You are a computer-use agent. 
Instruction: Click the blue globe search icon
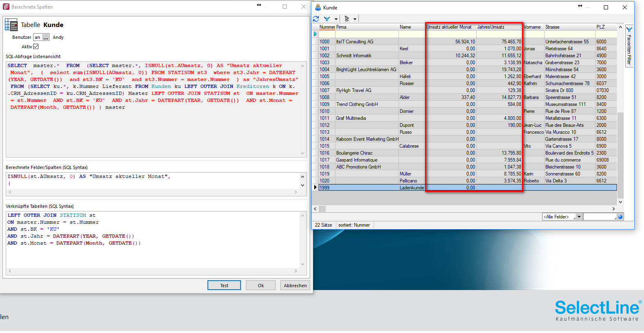point(620,217)
